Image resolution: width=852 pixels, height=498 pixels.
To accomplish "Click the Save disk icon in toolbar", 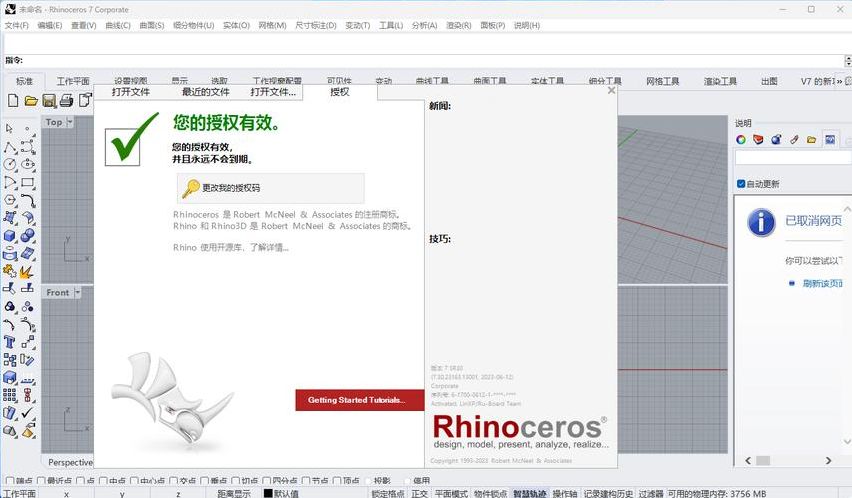I will (49, 100).
